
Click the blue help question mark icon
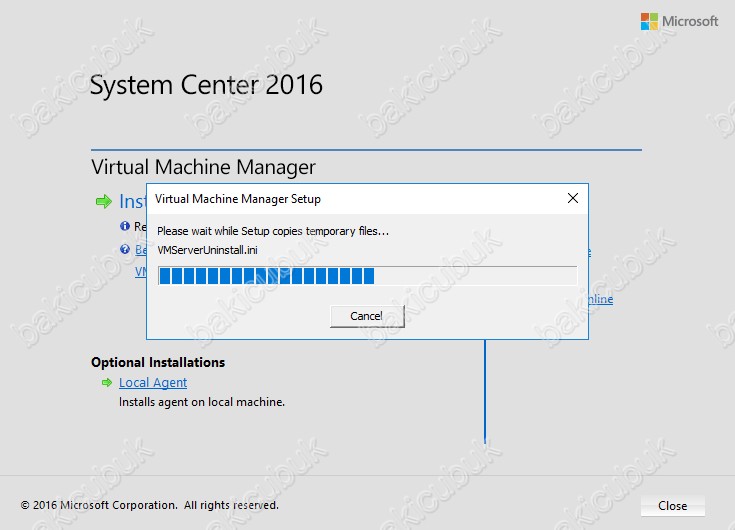pyautogui.click(x=125, y=249)
